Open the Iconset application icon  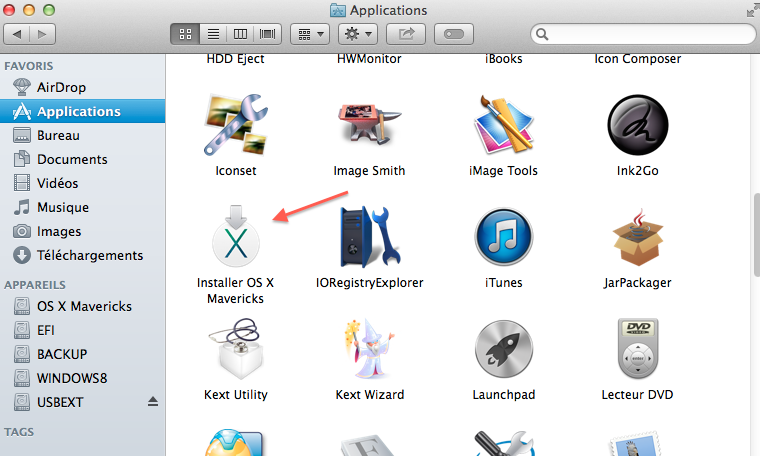pos(236,125)
